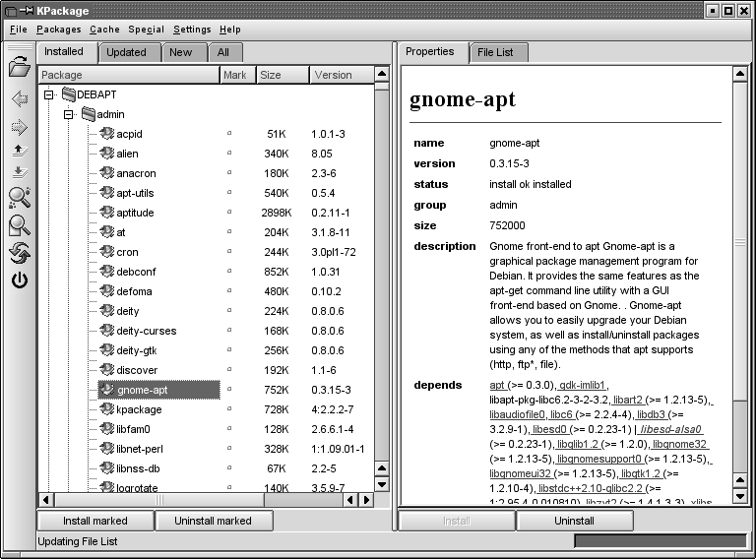The width and height of the screenshot is (756, 559).
Task: Click the anacron package icon
Action: click(106, 172)
